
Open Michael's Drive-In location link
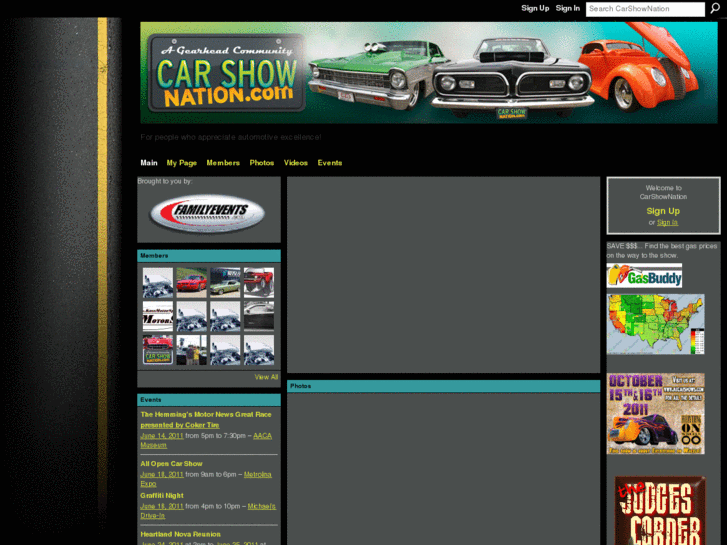click(208, 511)
